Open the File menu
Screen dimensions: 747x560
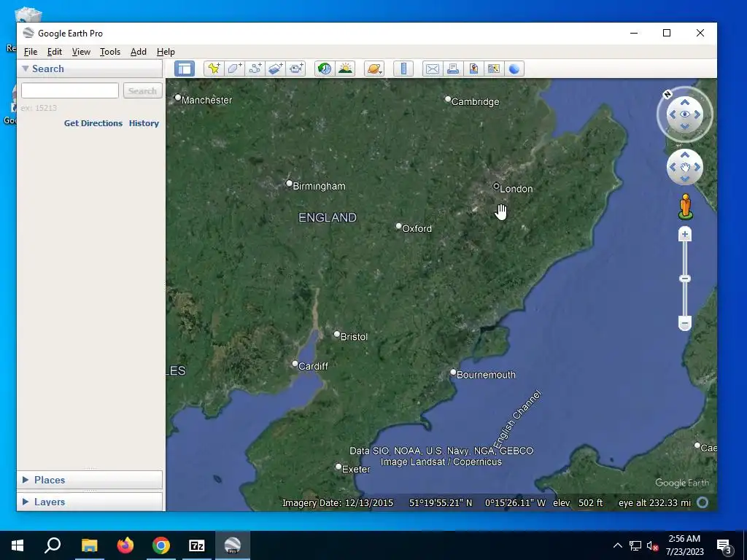31,52
